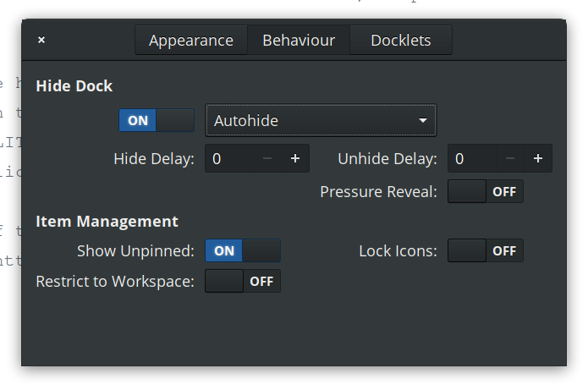Viewport: 588px width, 390px height.
Task: Click the Hide Dock section heading
Action: tap(74, 85)
